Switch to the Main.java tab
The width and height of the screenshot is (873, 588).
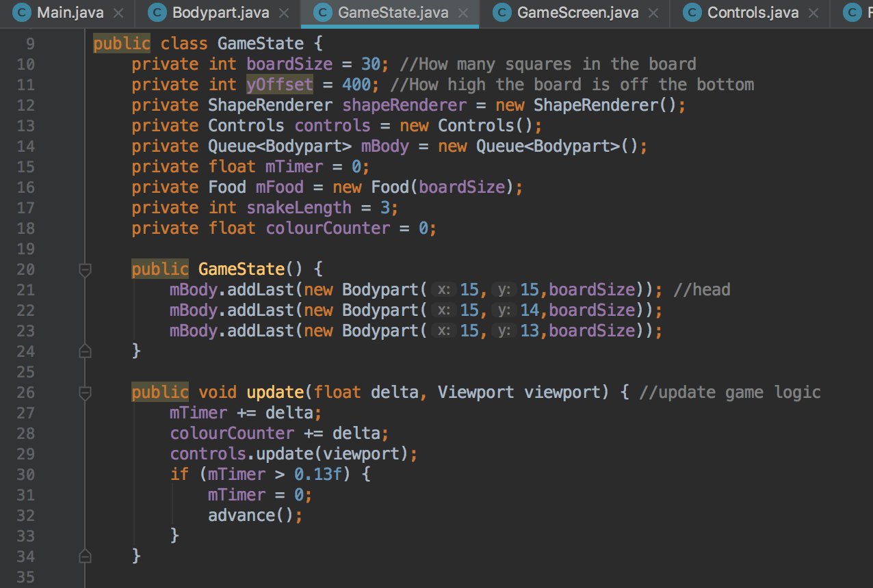coord(70,13)
